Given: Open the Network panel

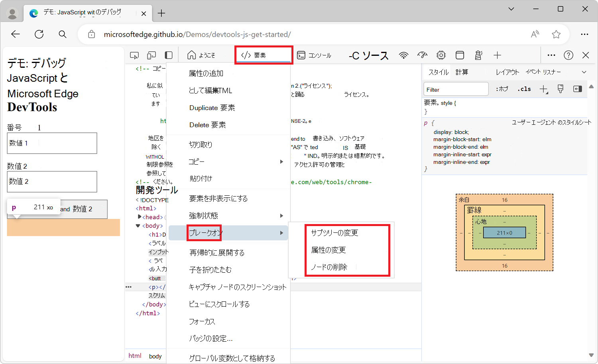Looking at the screenshot, I should [x=404, y=55].
